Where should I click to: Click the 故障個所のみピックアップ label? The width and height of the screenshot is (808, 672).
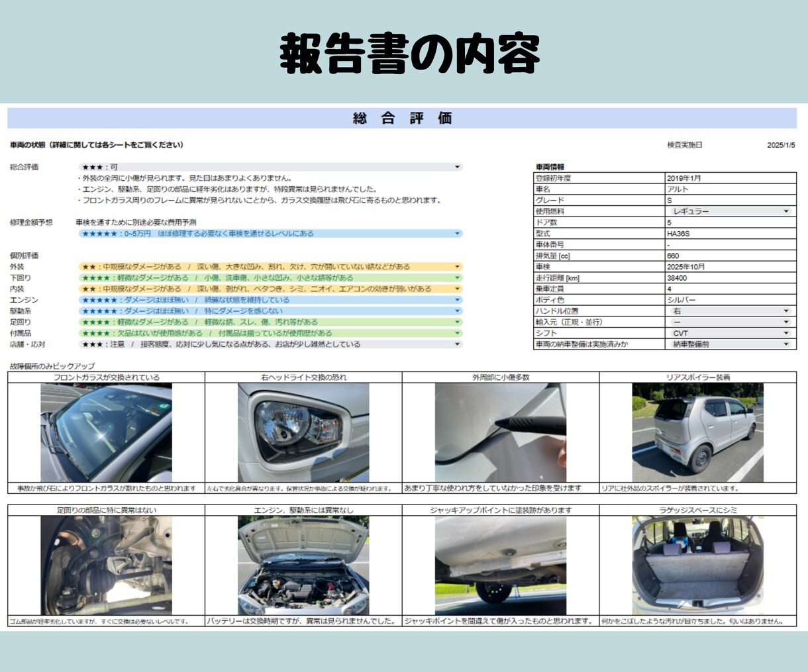point(52,366)
